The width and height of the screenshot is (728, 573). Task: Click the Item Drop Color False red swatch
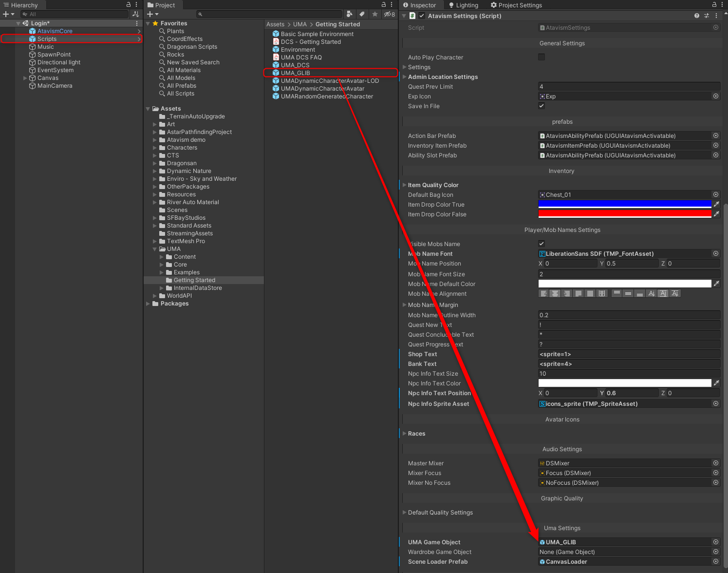tap(624, 214)
